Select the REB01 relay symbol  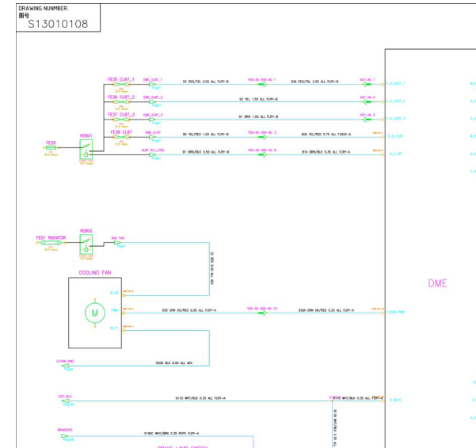86,150
